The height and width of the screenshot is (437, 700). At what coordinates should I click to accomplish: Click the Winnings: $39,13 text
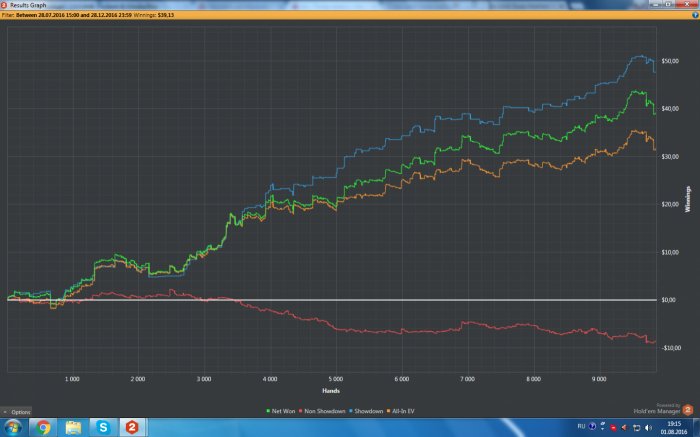click(x=154, y=15)
